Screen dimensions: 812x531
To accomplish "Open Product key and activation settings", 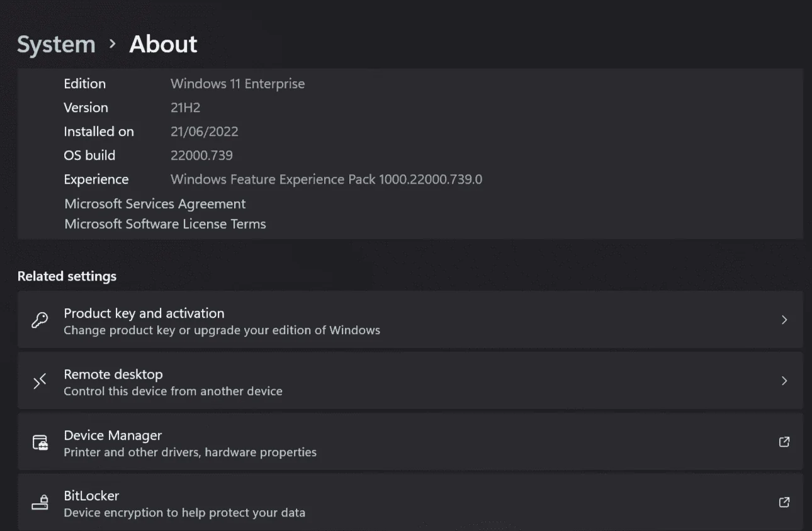I will pos(410,320).
